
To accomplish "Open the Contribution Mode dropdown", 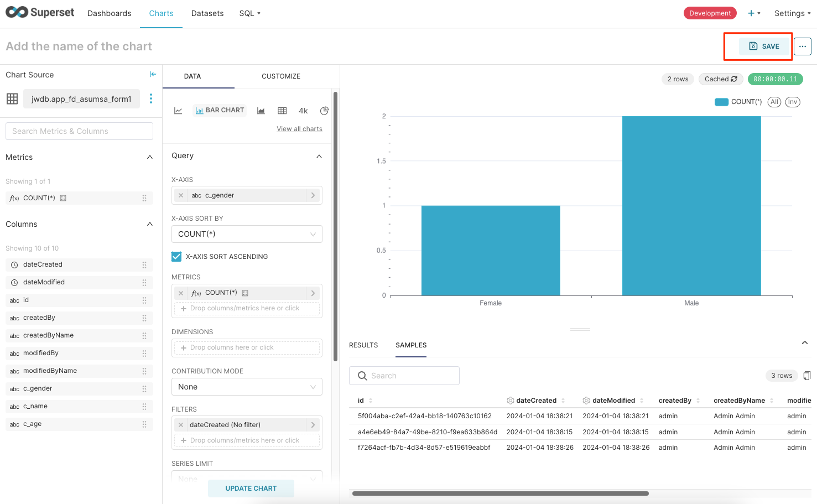I will (x=247, y=387).
